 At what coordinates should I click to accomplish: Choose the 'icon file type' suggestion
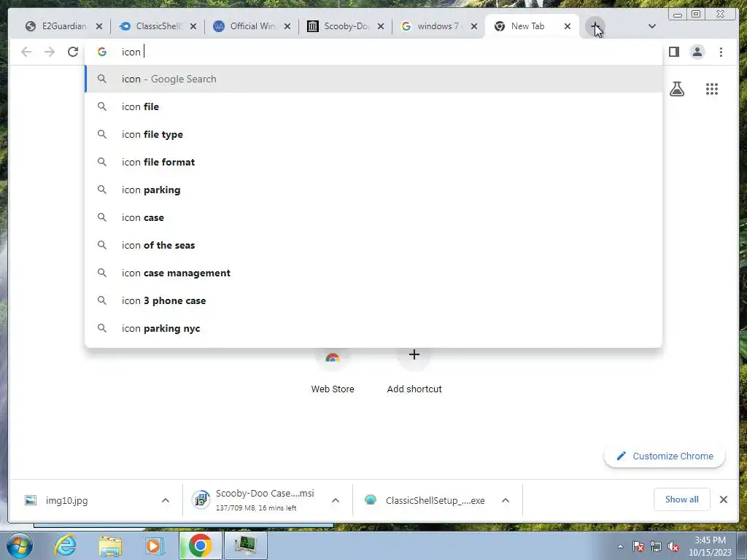373,134
